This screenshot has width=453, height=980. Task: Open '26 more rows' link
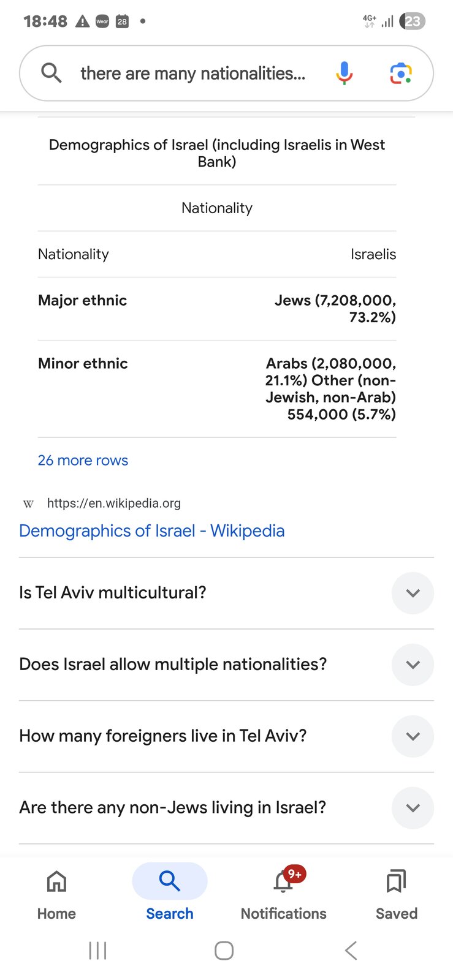click(83, 460)
